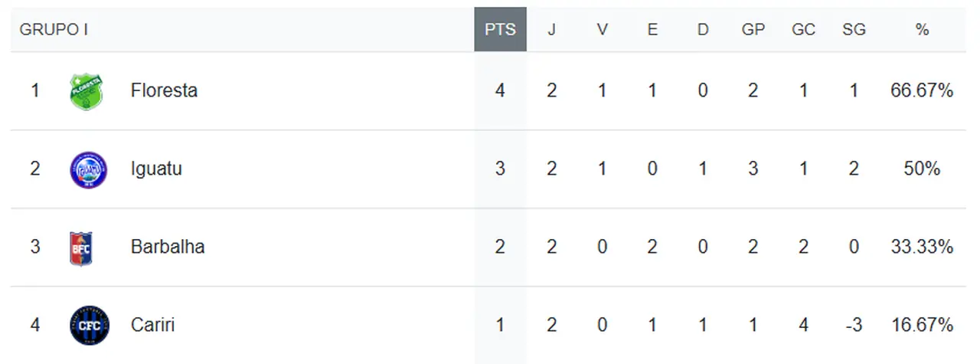Click the Barbalha team crest
The width and height of the screenshot is (980, 364).
point(80,248)
